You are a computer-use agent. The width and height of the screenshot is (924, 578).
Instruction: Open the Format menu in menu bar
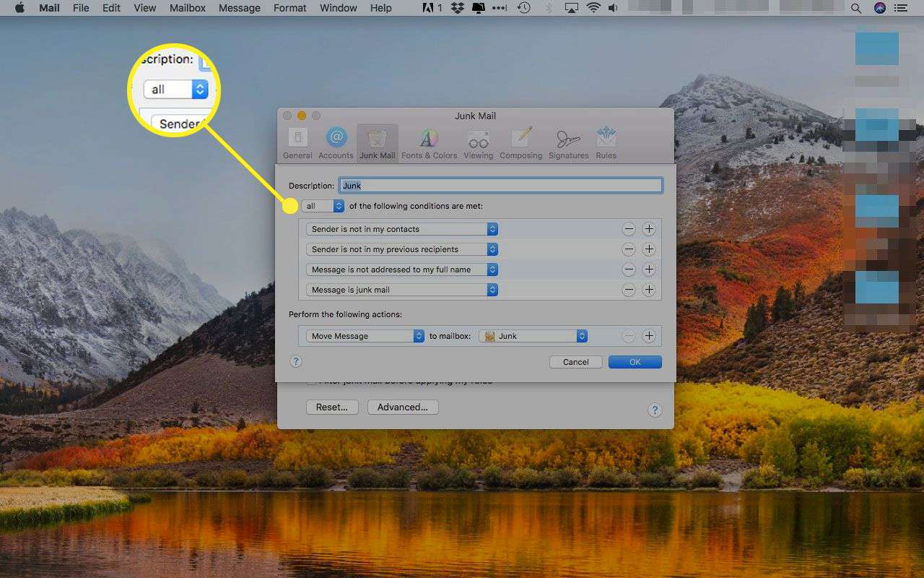[x=289, y=8]
